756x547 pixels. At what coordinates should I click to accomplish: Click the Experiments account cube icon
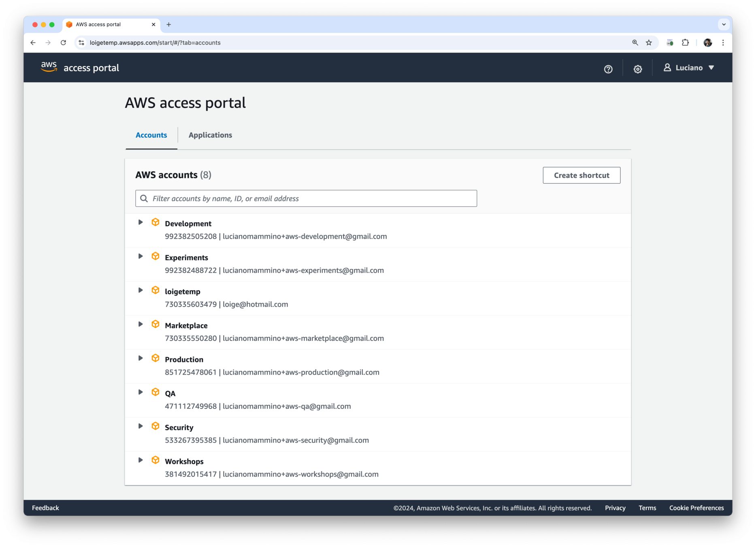[155, 256]
